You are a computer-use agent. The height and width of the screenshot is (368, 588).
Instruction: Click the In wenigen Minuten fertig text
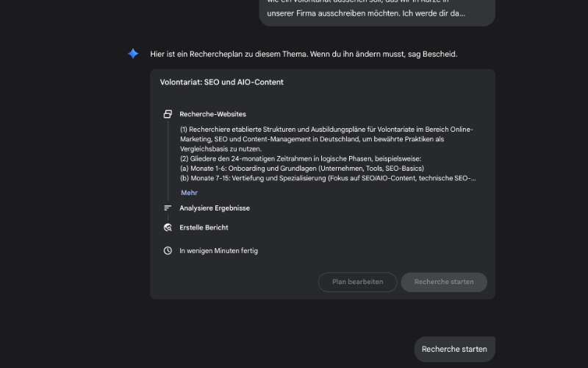point(218,251)
